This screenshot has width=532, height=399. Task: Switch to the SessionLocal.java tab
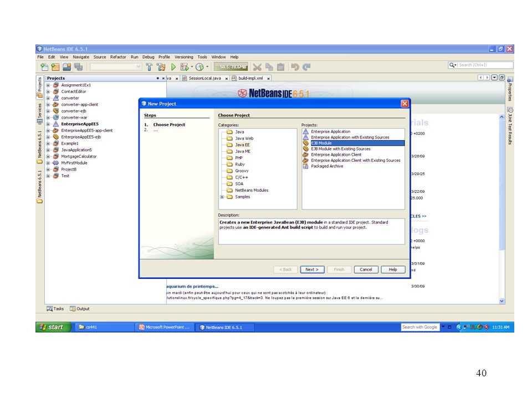tap(204, 78)
